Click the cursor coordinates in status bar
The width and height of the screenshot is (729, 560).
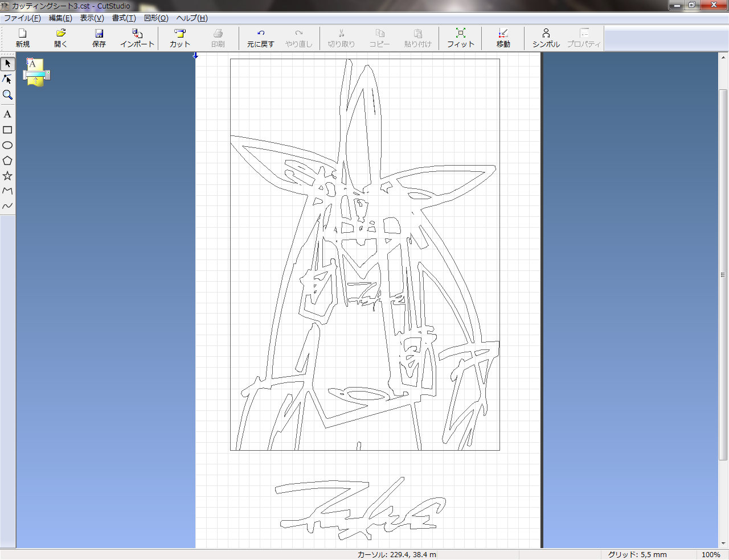click(x=397, y=554)
